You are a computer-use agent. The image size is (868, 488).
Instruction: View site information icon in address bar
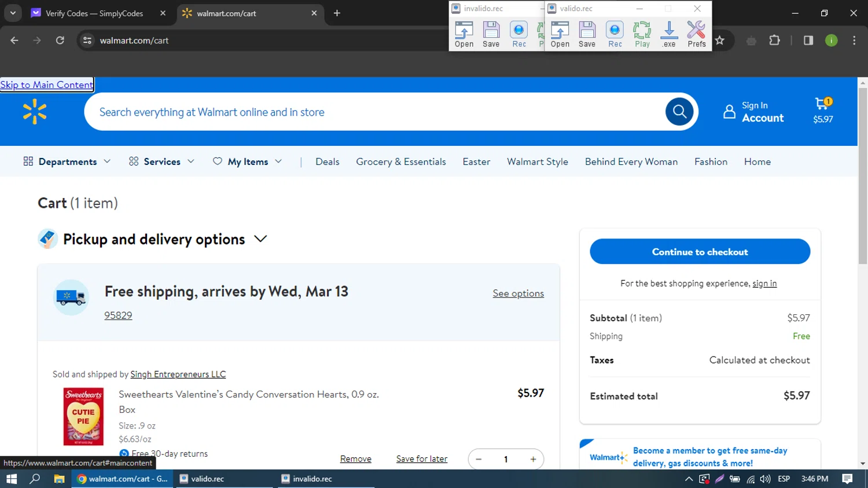pyautogui.click(x=87, y=41)
